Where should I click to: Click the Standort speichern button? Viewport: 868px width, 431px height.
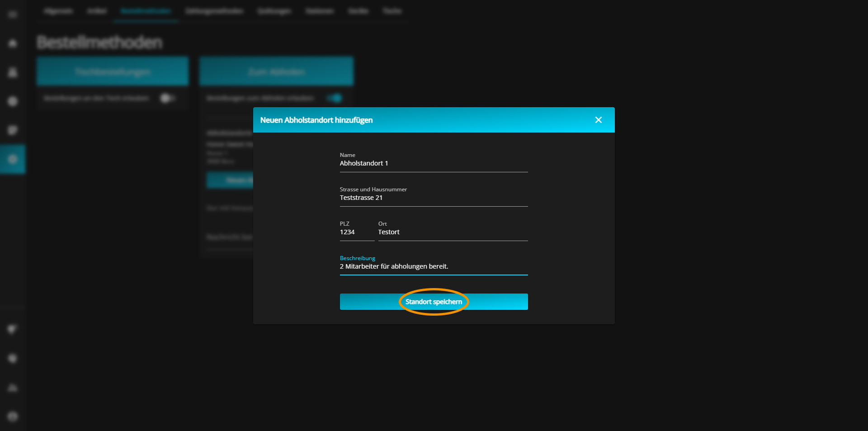434,302
